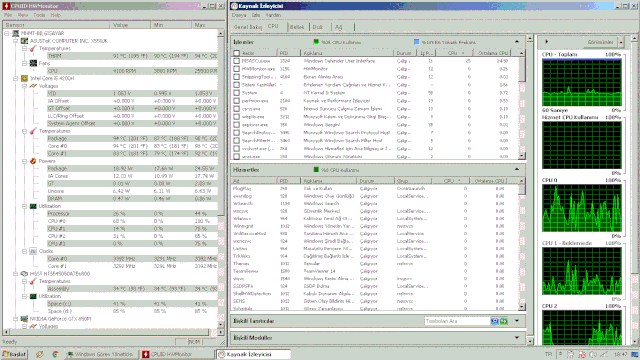Click the Utilization icon under Intel Core
640x360 pixels.
[x=33, y=206]
